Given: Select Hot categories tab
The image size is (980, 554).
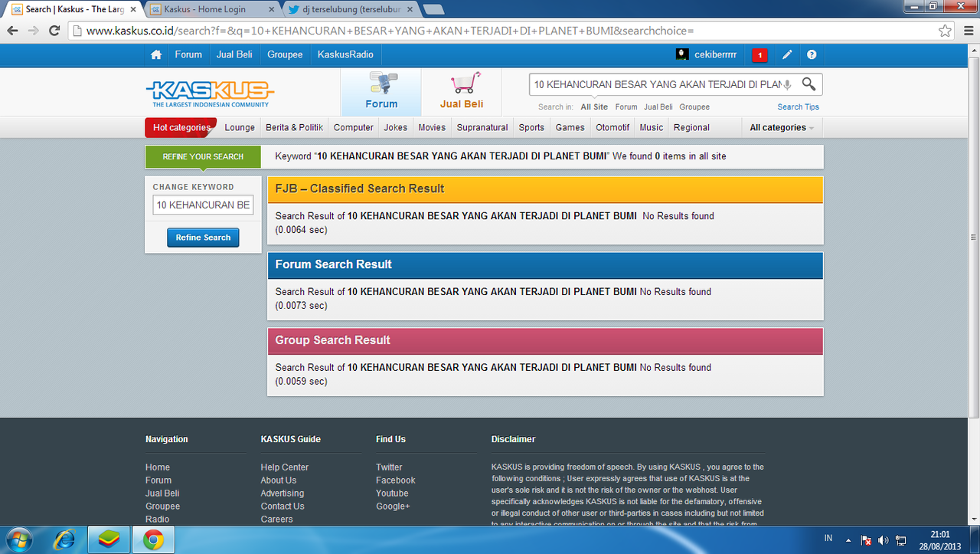Looking at the screenshot, I should point(181,127).
